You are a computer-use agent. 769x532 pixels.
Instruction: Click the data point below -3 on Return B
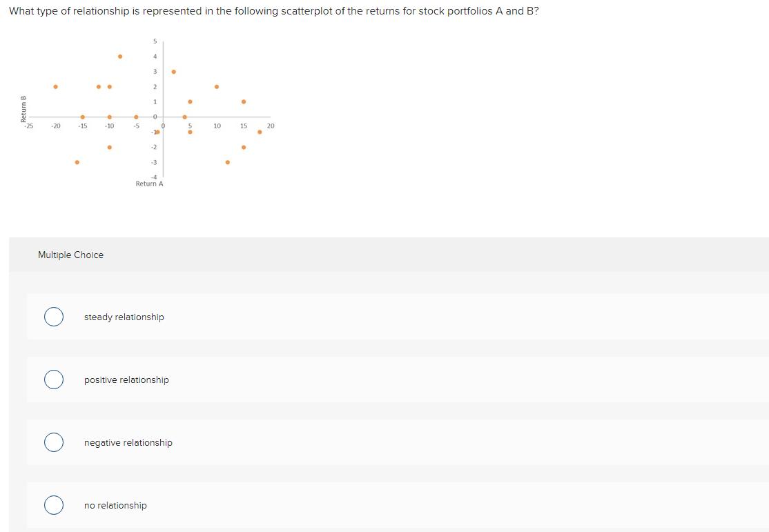point(77,162)
